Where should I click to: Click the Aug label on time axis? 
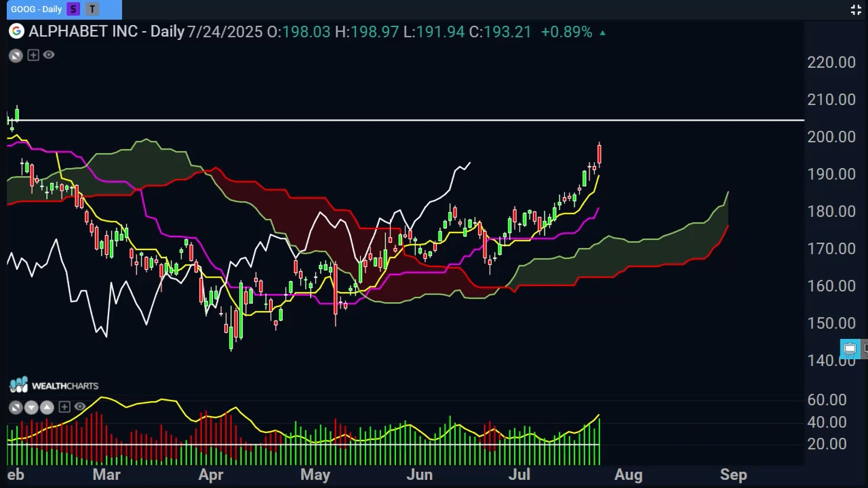628,475
